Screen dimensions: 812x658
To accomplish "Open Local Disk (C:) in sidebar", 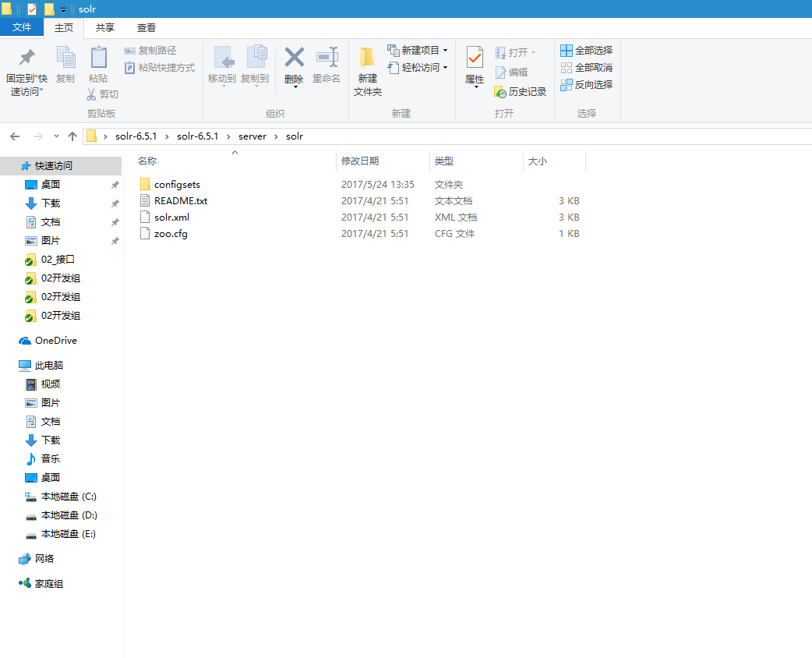I will 69,497.
